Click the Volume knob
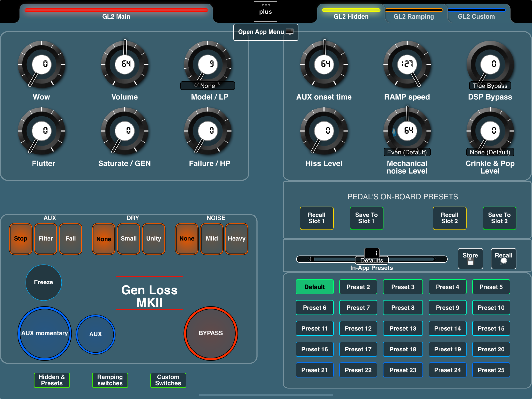The image size is (532, 399). pyautogui.click(x=125, y=64)
